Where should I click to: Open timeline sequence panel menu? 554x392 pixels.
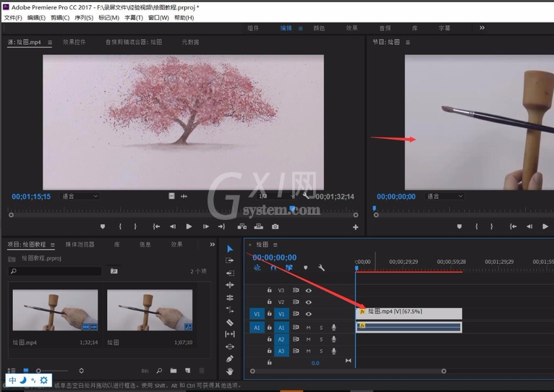(x=276, y=244)
